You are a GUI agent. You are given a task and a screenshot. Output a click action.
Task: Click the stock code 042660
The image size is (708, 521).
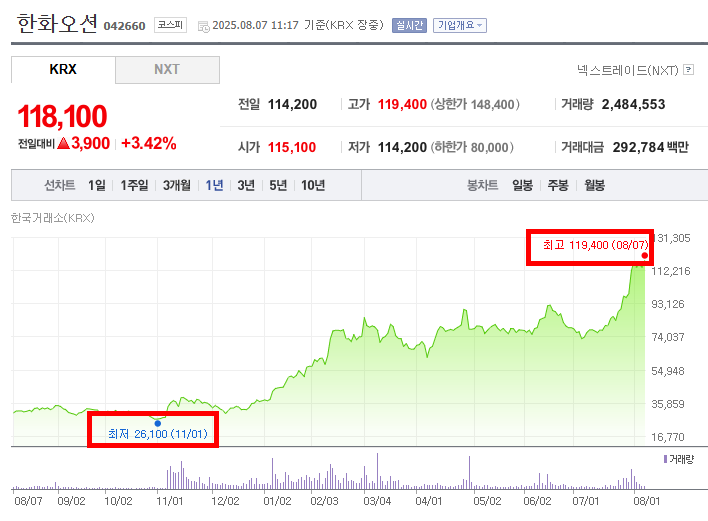[x=125, y=26]
